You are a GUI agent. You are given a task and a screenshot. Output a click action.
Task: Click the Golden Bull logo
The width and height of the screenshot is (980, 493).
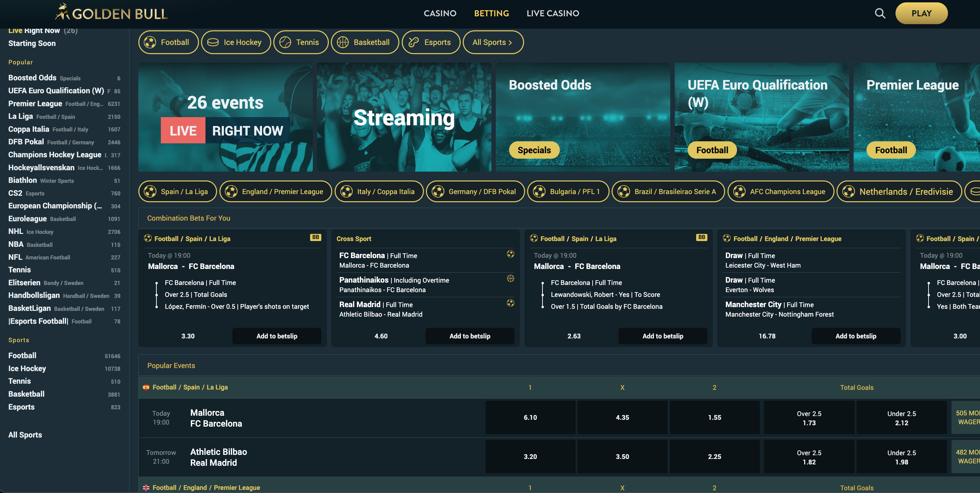coord(111,13)
